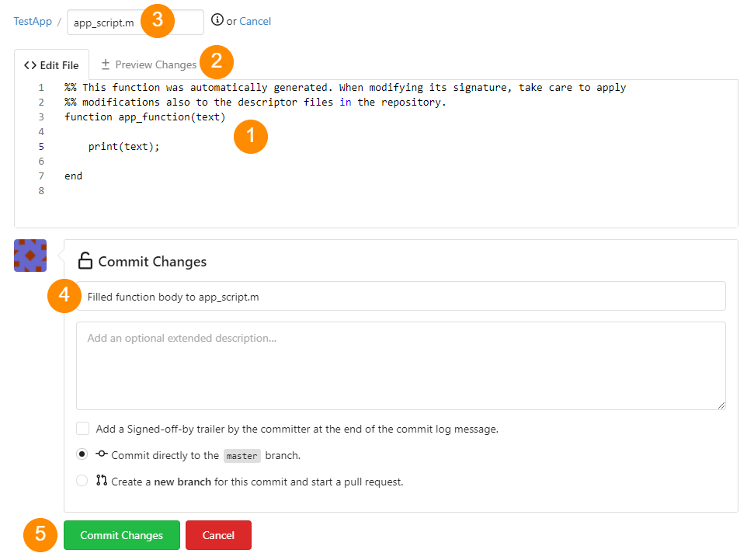Click the orange step 4 marker
The width and height of the screenshot is (754, 560).
tap(64, 296)
